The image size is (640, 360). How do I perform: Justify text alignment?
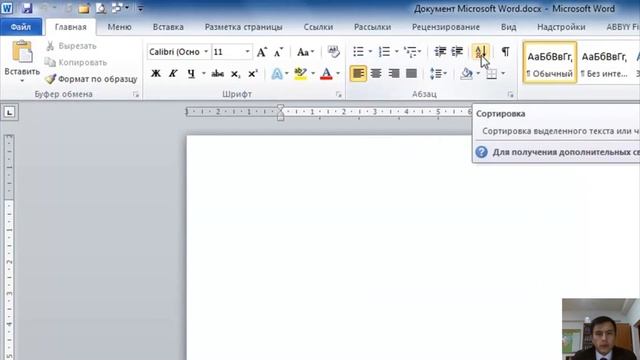pyautogui.click(x=411, y=73)
